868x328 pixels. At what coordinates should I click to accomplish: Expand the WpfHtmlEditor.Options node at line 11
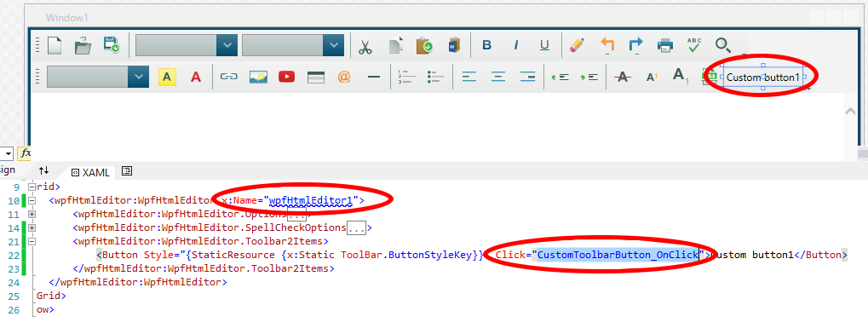point(32,214)
